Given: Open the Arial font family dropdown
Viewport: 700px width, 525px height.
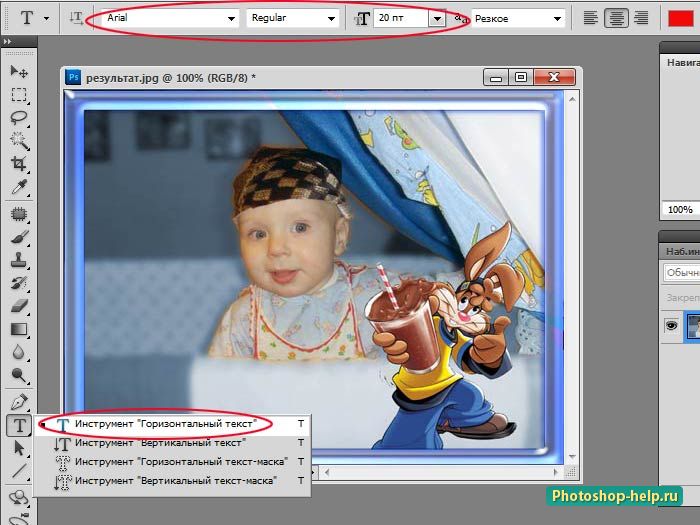Looking at the screenshot, I should (170, 18).
